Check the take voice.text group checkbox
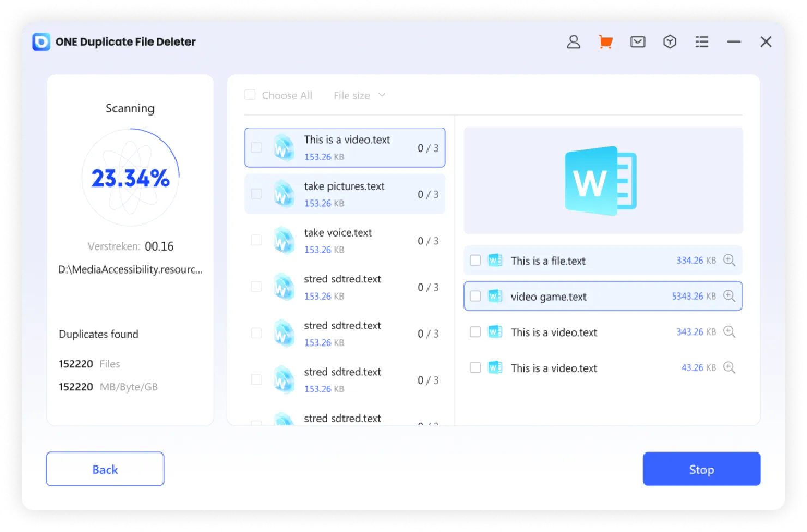Screen dimensions: 807x532 tap(256, 240)
